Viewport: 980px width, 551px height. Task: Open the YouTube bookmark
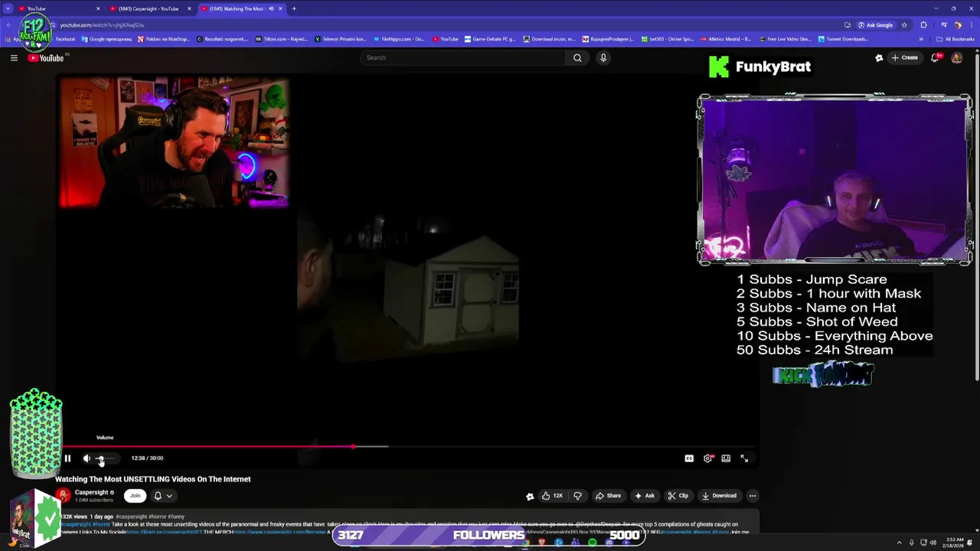446,39
